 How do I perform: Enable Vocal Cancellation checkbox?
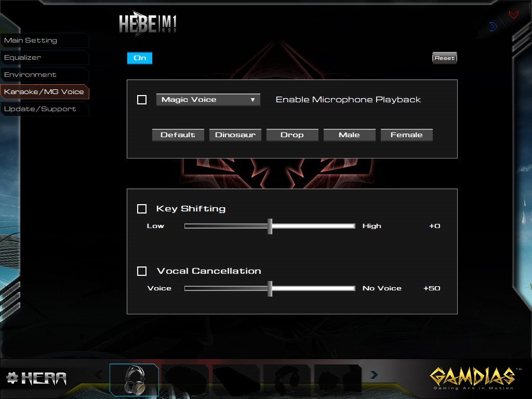tap(142, 271)
